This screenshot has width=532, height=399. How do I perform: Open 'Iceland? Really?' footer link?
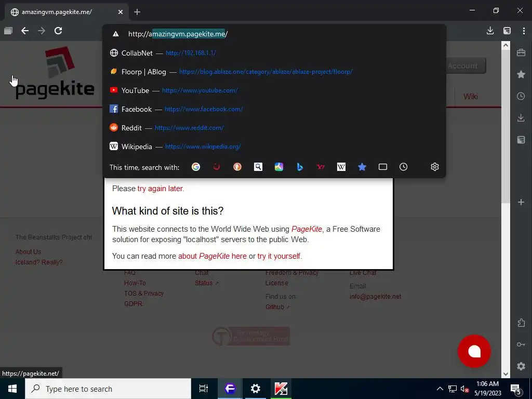click(x=39, y=262)
